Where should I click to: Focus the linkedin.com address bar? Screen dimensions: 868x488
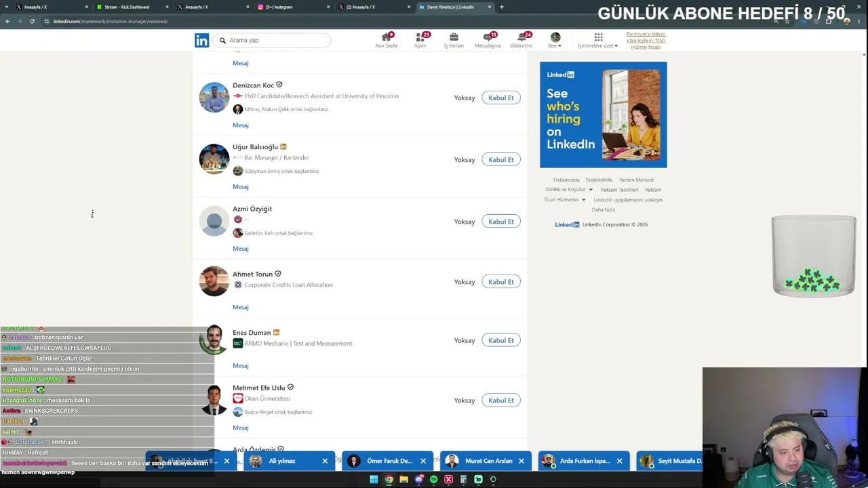407,21
